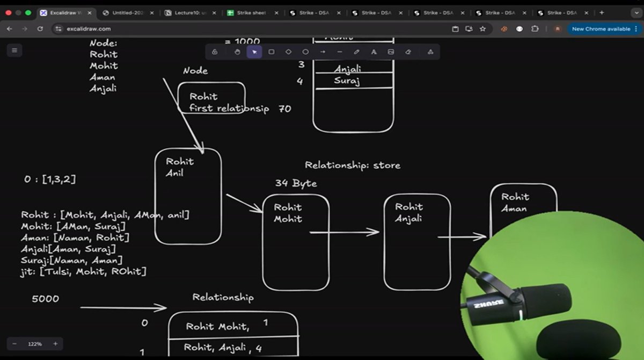Select the 'first relationsip' text in Node box

click(x=229, y=108)
